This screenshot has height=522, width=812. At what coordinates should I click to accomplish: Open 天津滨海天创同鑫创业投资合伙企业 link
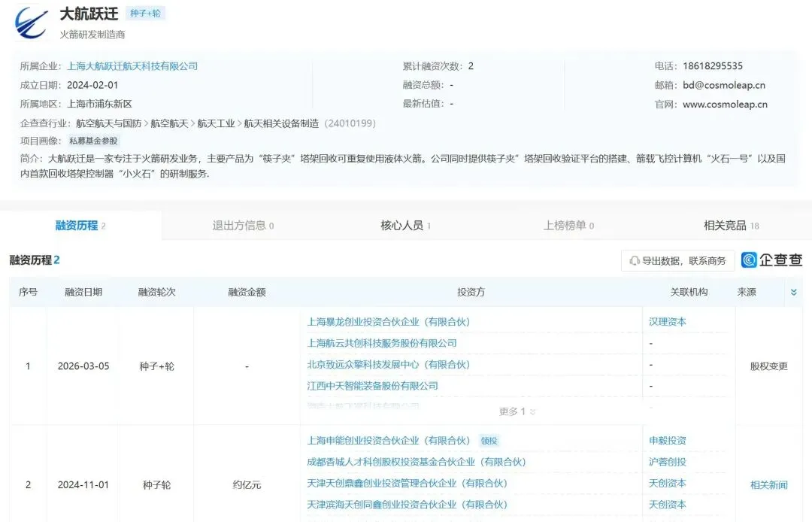[407, 504]
